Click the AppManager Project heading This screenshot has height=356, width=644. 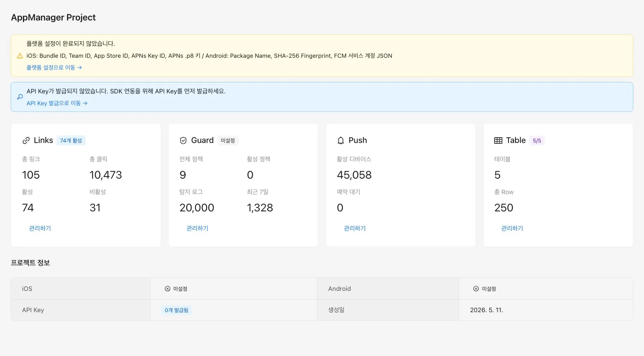[53, 18]
